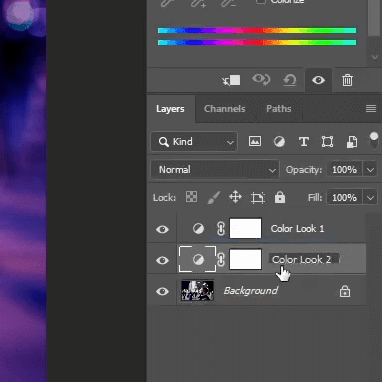Viewport: 382px width, 382px height.
Task: Select the Layers tab
Action: pos(170,109)
